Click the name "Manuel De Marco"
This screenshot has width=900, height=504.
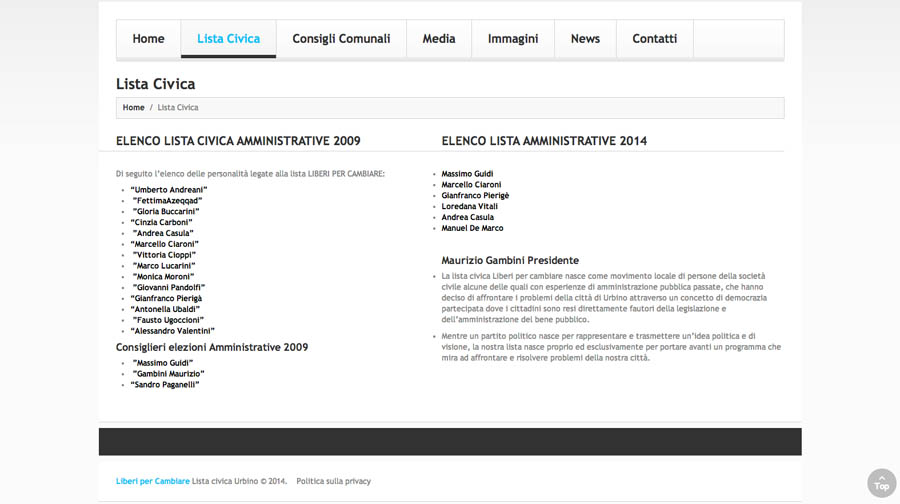(x=472, y=228)
